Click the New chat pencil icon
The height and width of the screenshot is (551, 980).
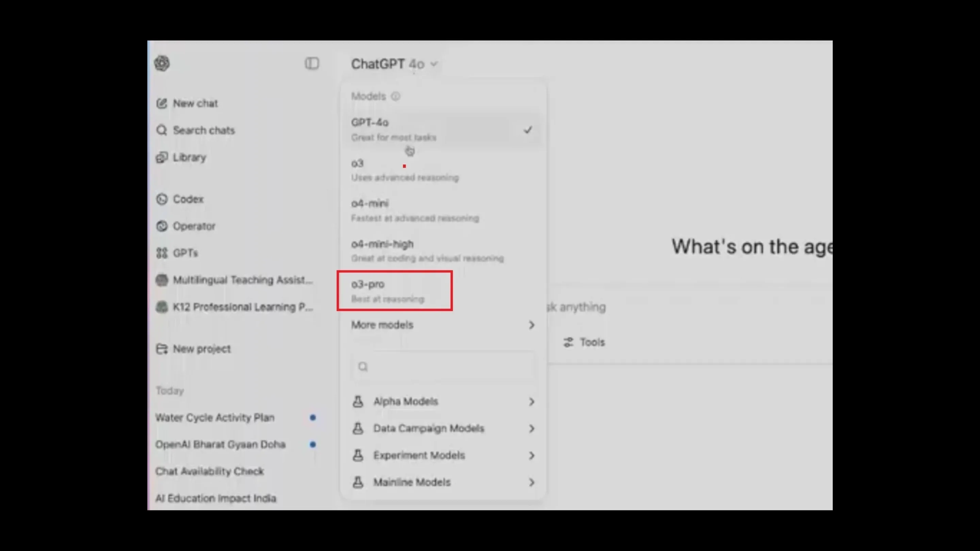pyautogui.click(x=162, y=103)
